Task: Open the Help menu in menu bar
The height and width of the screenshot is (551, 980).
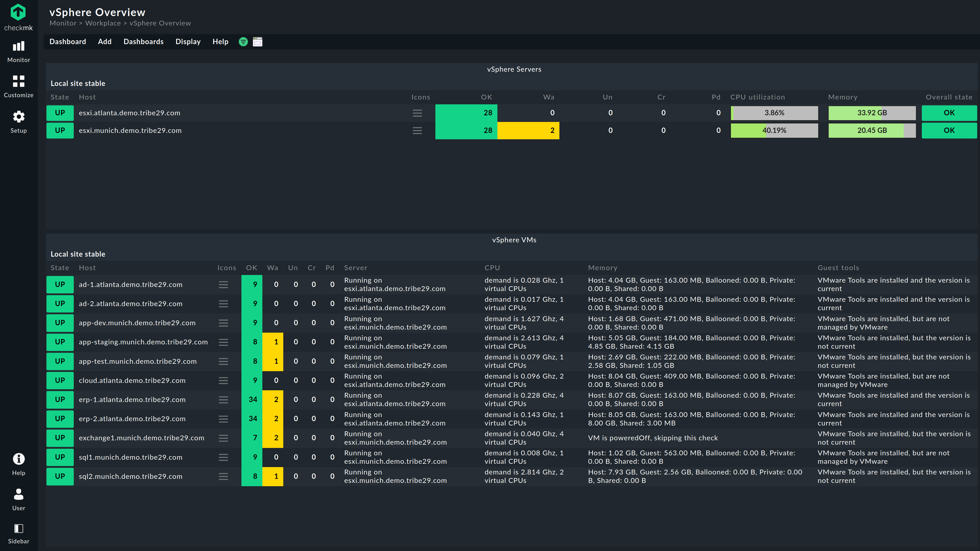Action: [x=220, y=42]
